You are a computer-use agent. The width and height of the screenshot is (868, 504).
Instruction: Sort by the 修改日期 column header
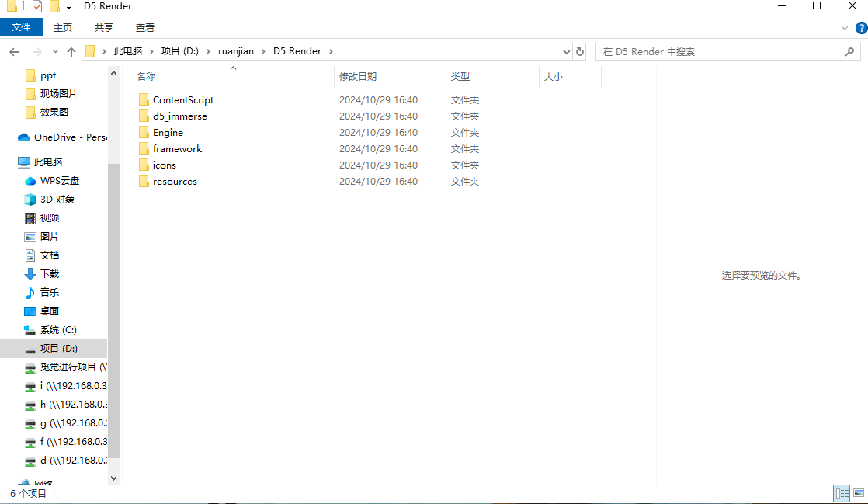coord(358,76)
